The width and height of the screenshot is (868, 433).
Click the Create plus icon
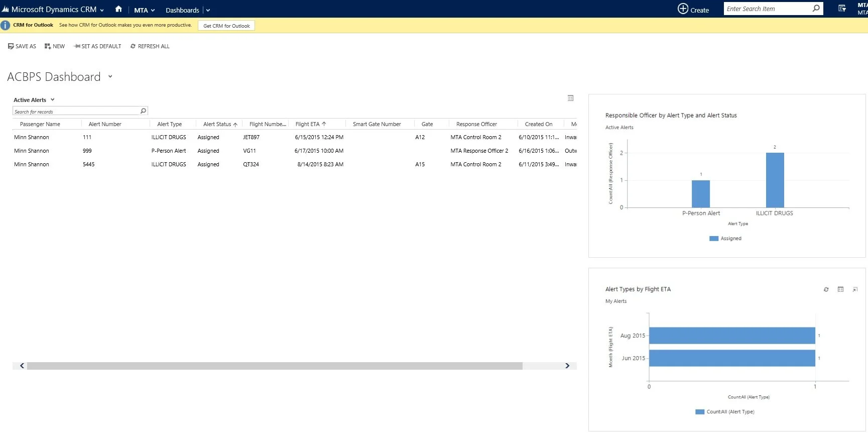pos(683,9)
